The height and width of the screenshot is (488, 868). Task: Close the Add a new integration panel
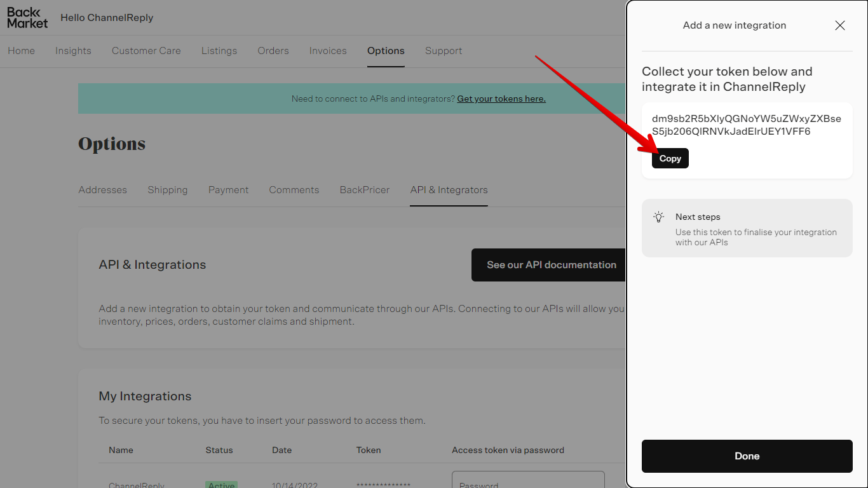point(840,25)
